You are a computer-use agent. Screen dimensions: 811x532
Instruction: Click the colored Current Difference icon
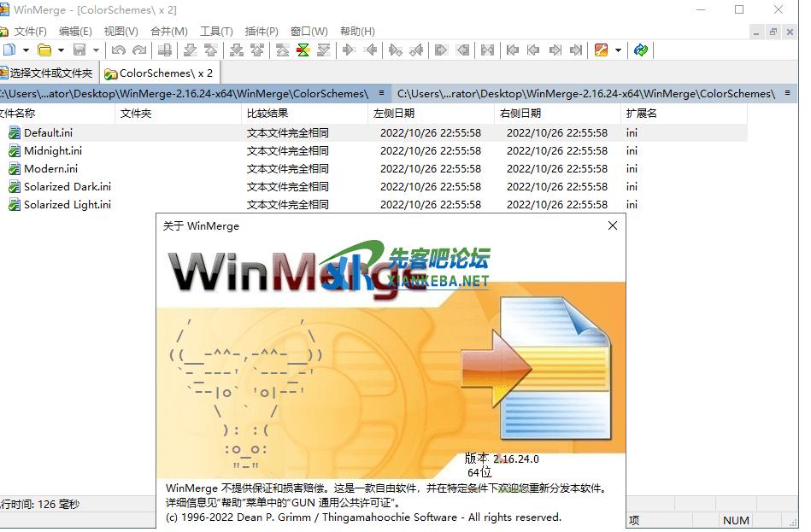(303, 50)
